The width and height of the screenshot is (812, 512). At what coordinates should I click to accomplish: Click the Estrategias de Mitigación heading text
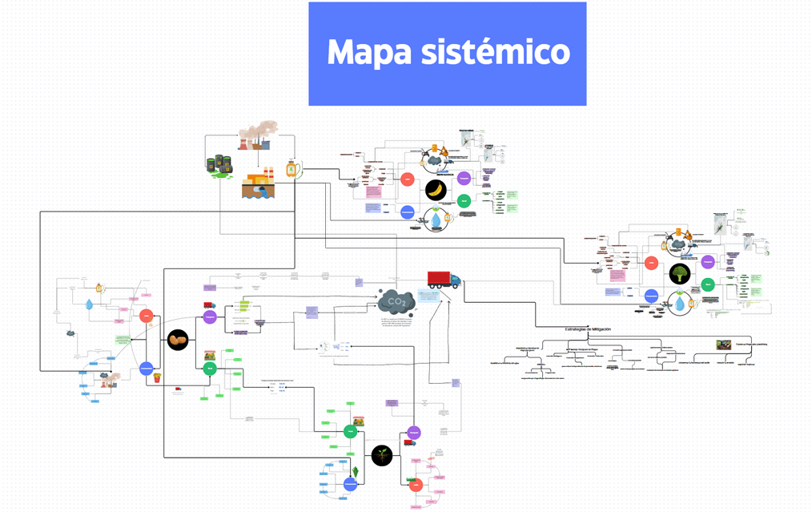click(588, 329)
